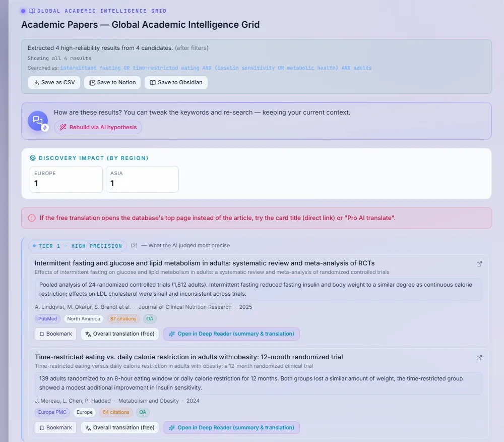Save results to Notion
Image resolution: width=504 pixels, height=442 pixels.
(x=112, y=82)
